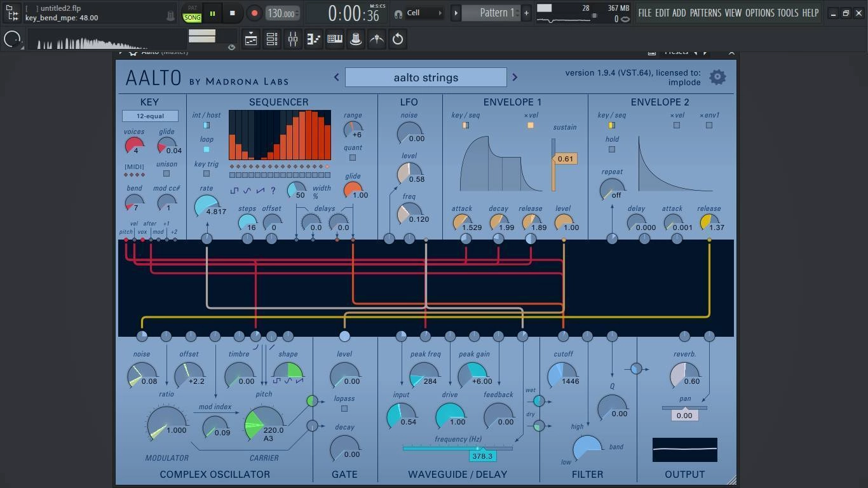
Task: Open the OPTIONS menu
Action: coord(760,13)
